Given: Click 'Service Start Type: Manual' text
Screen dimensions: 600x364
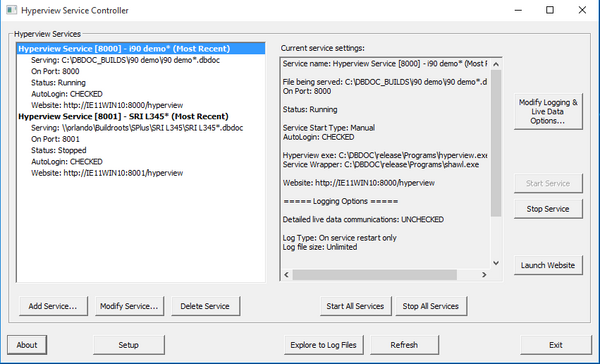Looking at the screenshot, I should point(329,128).
